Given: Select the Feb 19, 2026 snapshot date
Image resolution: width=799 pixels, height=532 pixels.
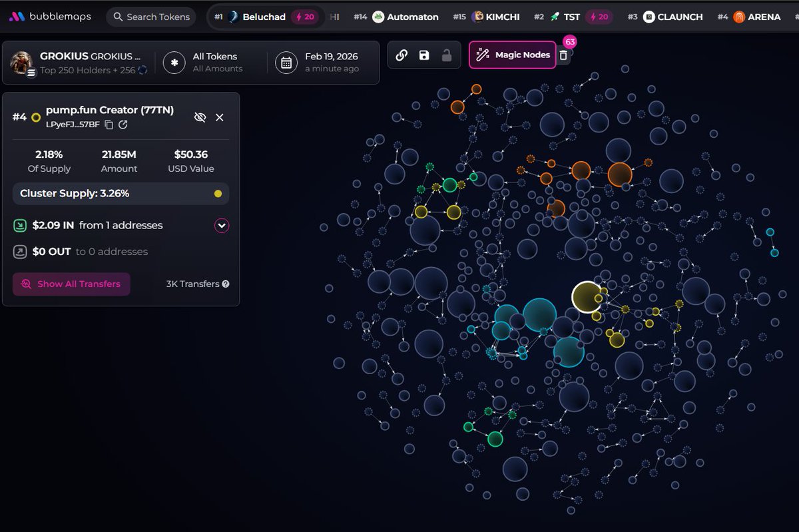Looking at the screenshot, I should (x=332, y=57).
